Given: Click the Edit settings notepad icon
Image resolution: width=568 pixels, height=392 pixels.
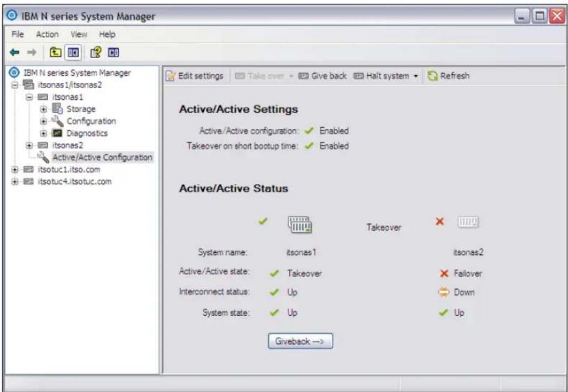Looking at the screenshot, I should [170, 76].
